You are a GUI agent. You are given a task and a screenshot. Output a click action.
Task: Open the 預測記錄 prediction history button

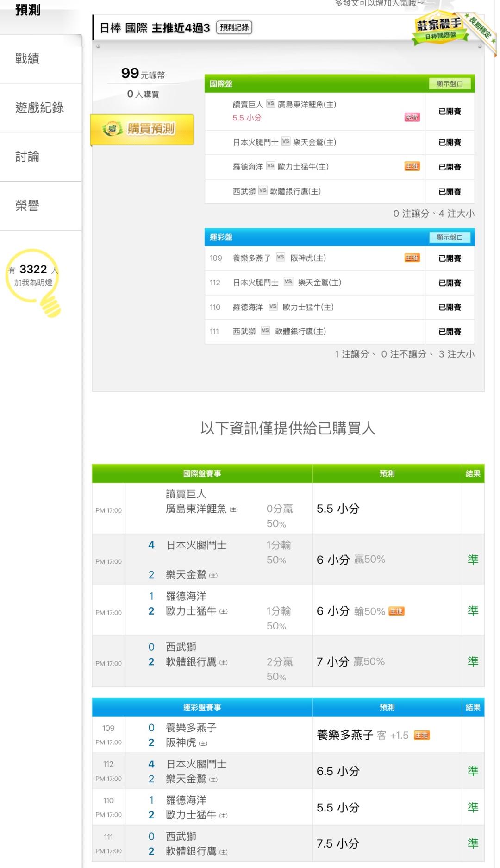(234, 28)
